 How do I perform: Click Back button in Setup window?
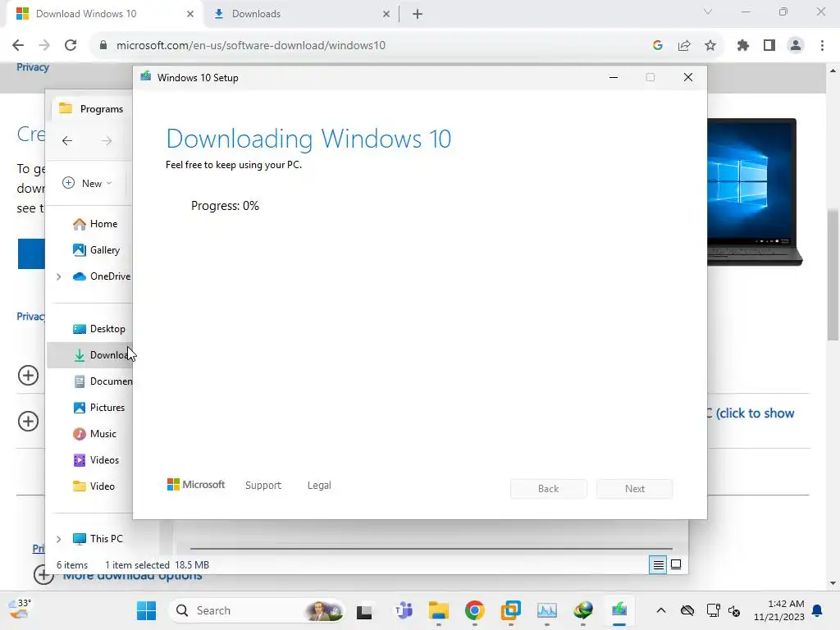tap(549, 489)
